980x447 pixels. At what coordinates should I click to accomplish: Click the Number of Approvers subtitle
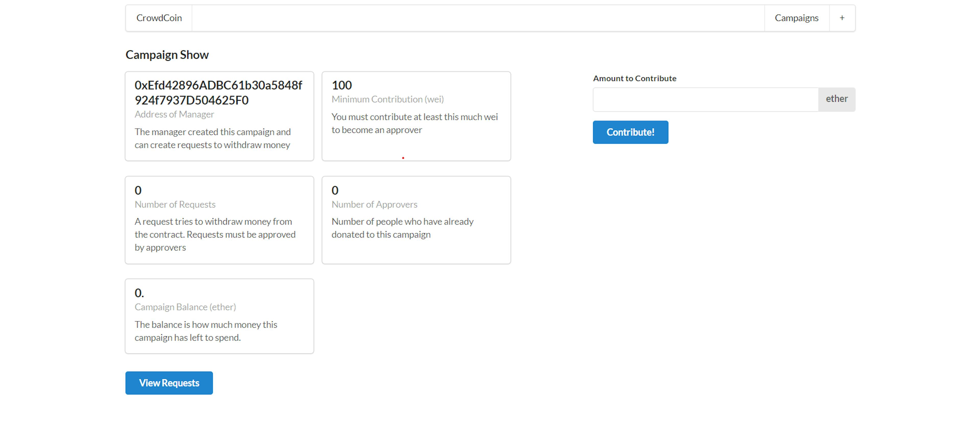pyautogui.click(x=374, y=204)
